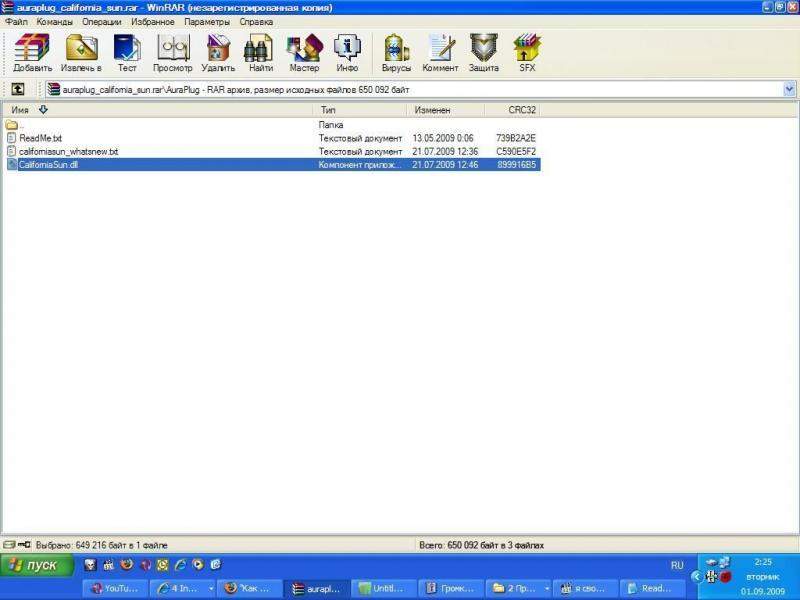
Task: Switch to Громк... taskbar window
Action: (x=451, y=589)
